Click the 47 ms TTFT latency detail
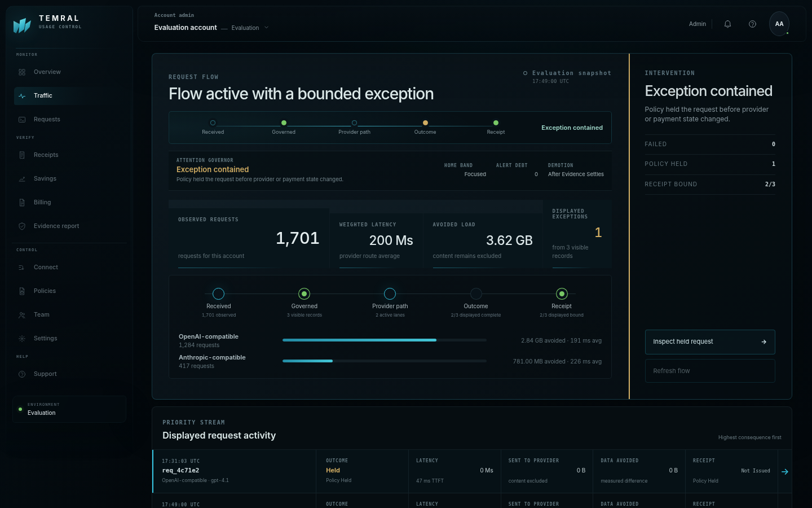The image size is (812, 508). (x=430, y=481)
